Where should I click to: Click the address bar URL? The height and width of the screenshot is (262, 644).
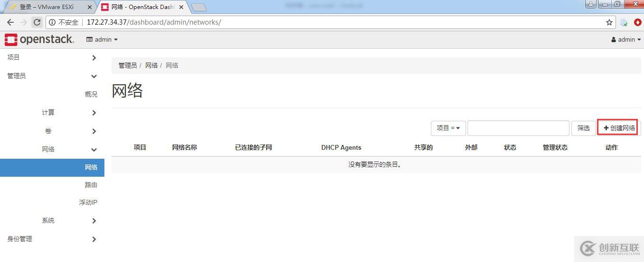pos(154,22)
